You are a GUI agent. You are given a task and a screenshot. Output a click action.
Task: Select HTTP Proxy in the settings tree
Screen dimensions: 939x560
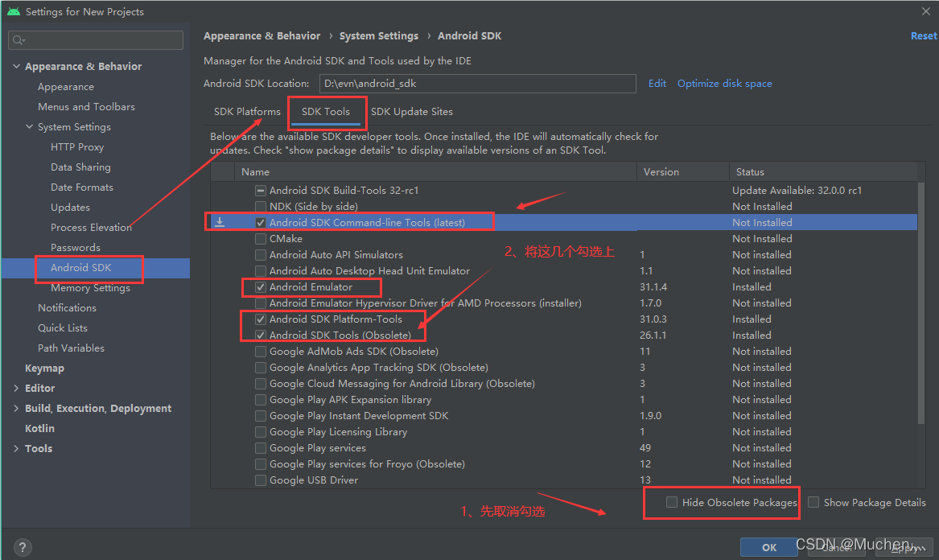(77, 146)
